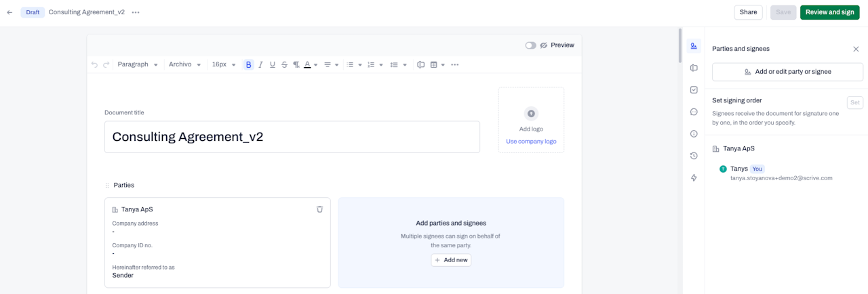Open the Paragraph style dropdown

pyautogui.click(x=138, y=64)
